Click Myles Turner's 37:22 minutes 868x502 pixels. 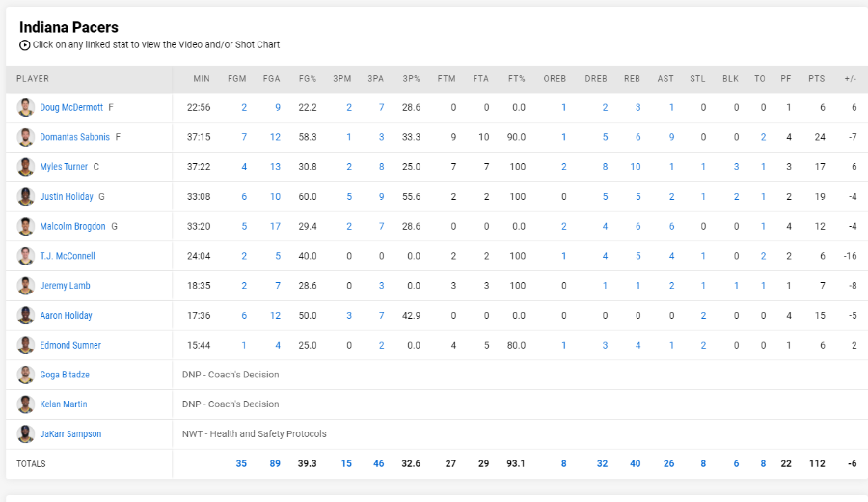click(199, 167)
